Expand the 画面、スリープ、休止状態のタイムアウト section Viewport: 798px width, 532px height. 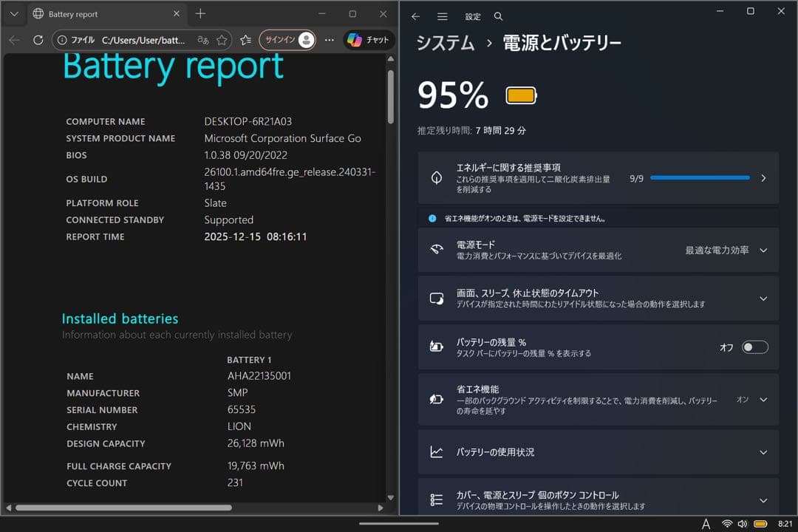point(763,299)
